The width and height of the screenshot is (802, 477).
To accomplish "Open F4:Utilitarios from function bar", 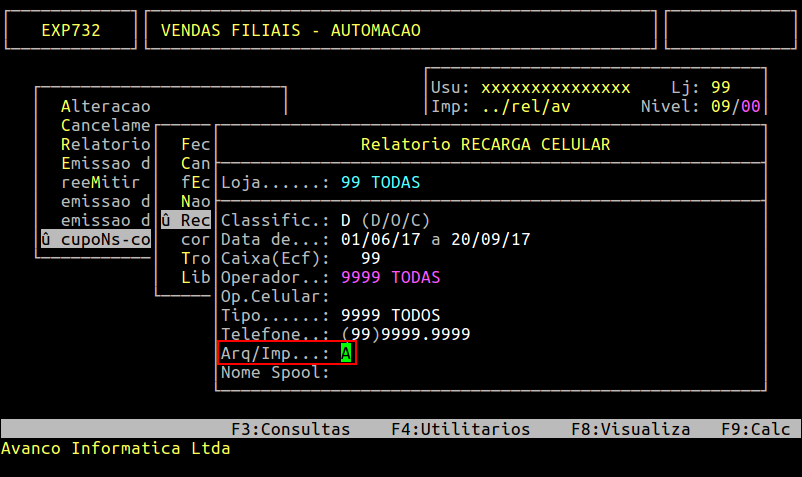I will click(460, 429).
